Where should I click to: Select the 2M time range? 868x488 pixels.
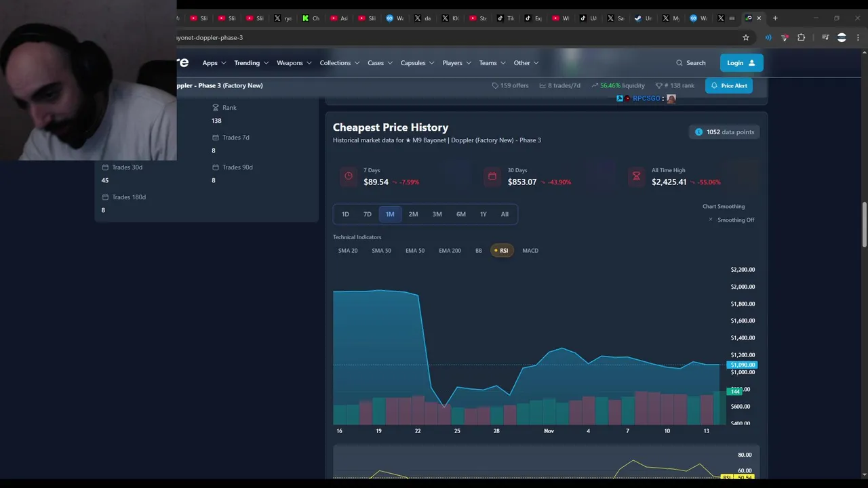pos(413,214)
